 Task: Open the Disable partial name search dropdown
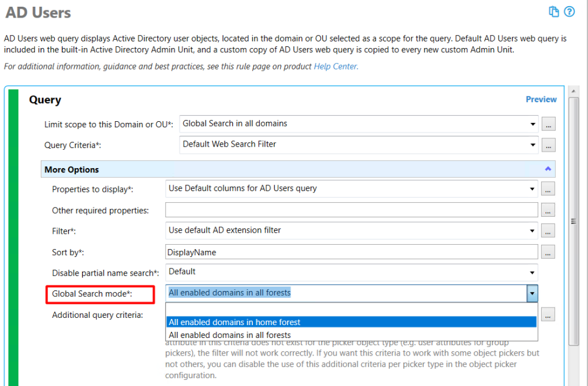(351, 272)
